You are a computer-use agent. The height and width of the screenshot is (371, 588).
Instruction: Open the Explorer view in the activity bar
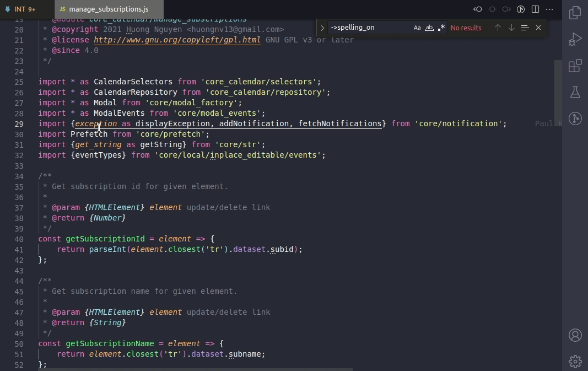coord(575,13)
